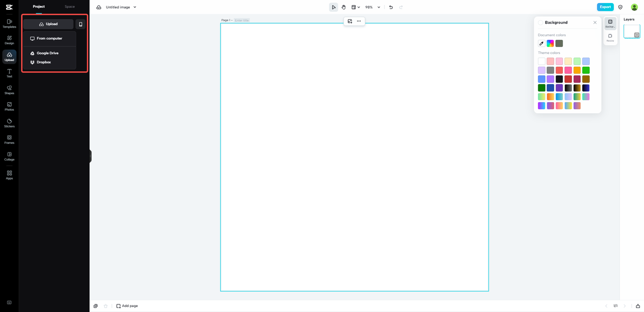Choose Google Drive upload option
The image size is (644, 312).
49,53
